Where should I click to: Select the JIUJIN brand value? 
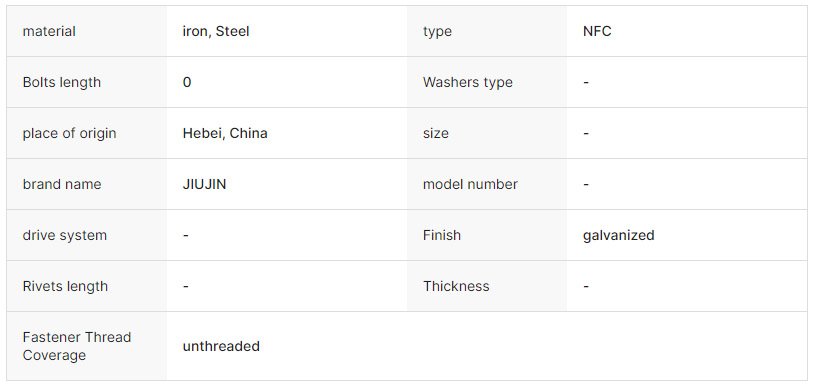point(204,184)
